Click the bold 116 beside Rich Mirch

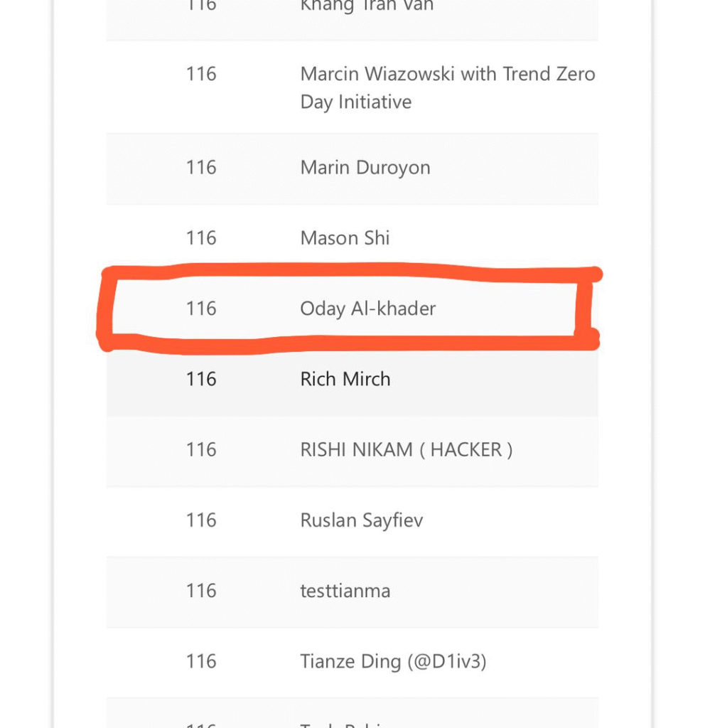tap(201, 379)
